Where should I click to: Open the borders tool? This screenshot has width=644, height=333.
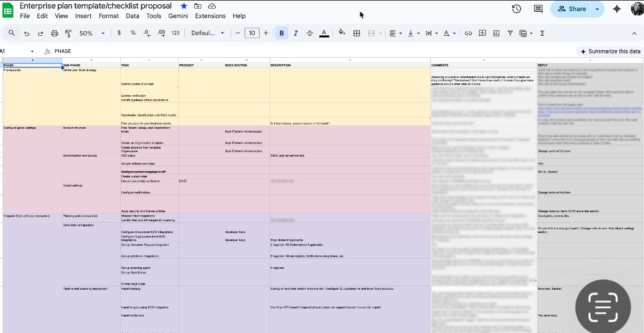click(356, 33)
